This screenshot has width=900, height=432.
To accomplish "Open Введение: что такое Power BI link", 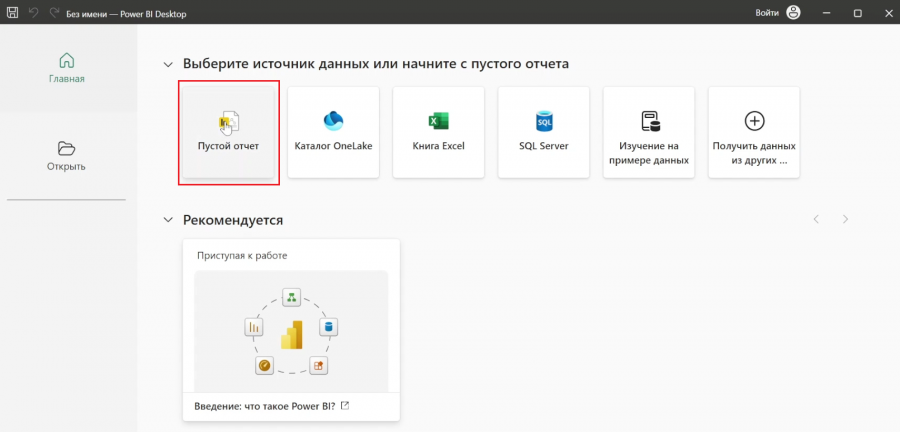I will (272, 406).
